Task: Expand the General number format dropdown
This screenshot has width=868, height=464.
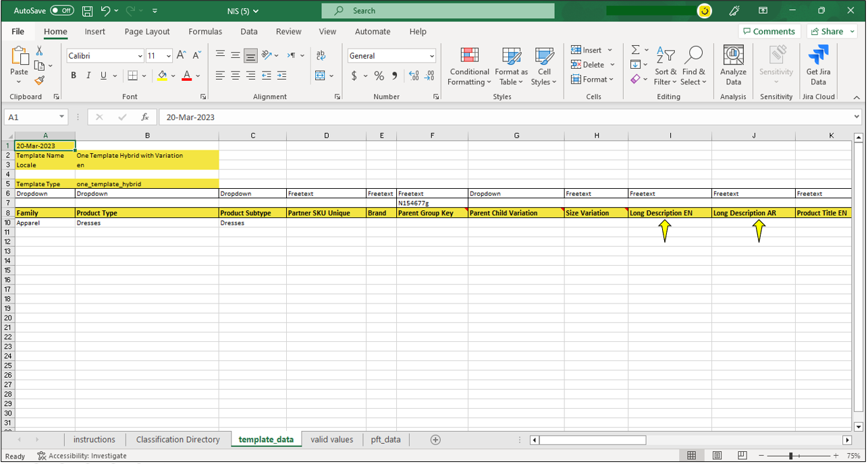Action: [432, 56]
